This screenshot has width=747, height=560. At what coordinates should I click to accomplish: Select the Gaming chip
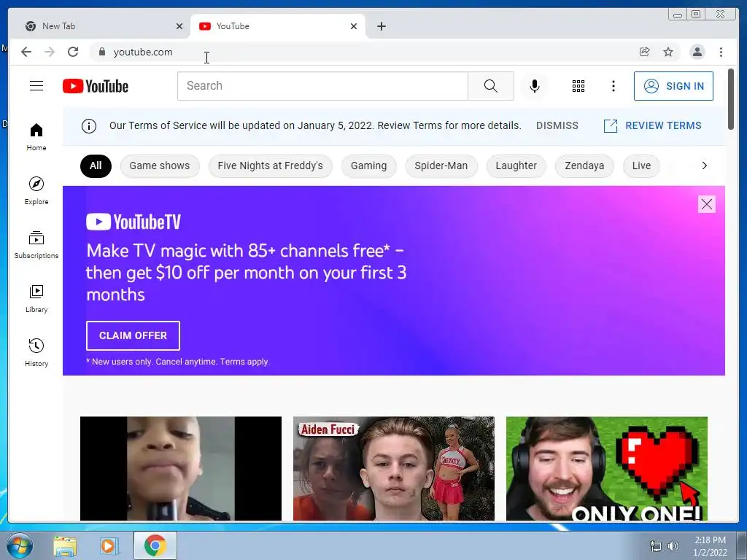click(368, 166)
